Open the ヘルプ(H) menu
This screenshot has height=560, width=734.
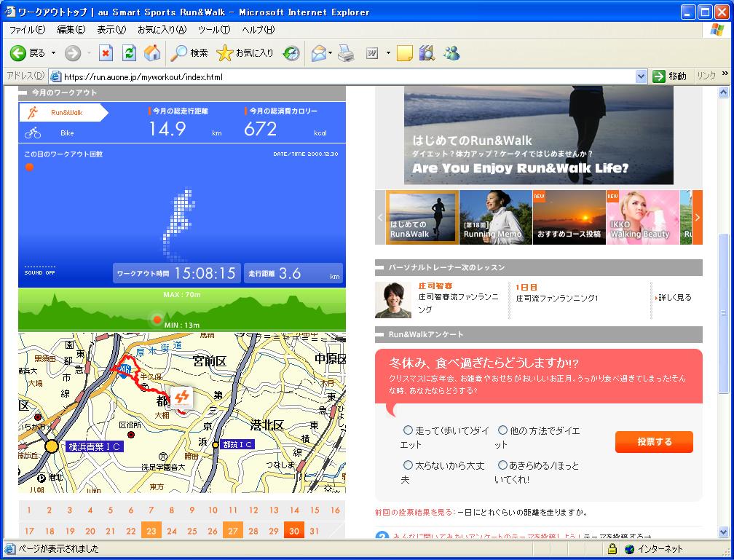point(258,30)
